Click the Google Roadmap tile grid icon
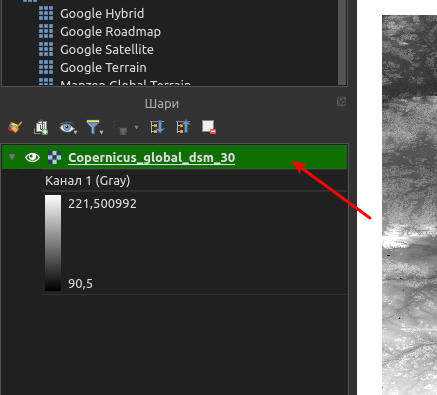Viewport: 437px width, 395px height. coord(46,31)
